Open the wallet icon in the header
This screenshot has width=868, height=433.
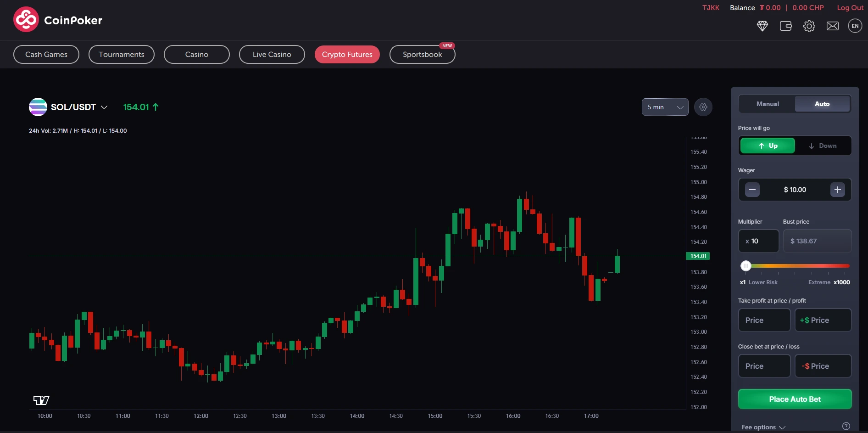point(785,26)
